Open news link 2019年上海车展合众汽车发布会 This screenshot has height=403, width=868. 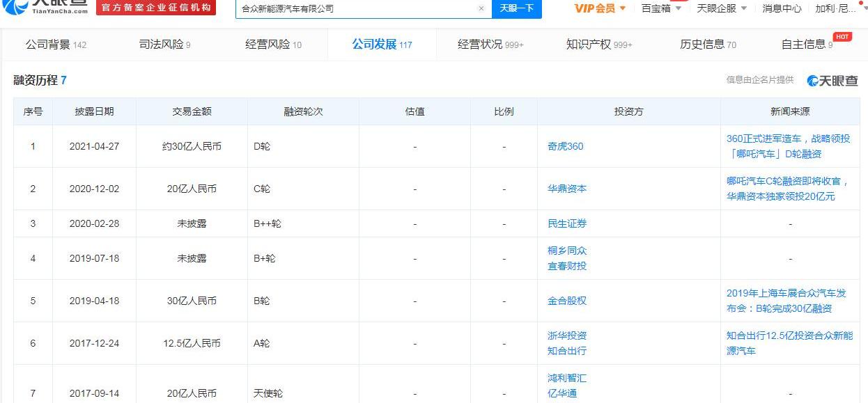coord(786,301)
